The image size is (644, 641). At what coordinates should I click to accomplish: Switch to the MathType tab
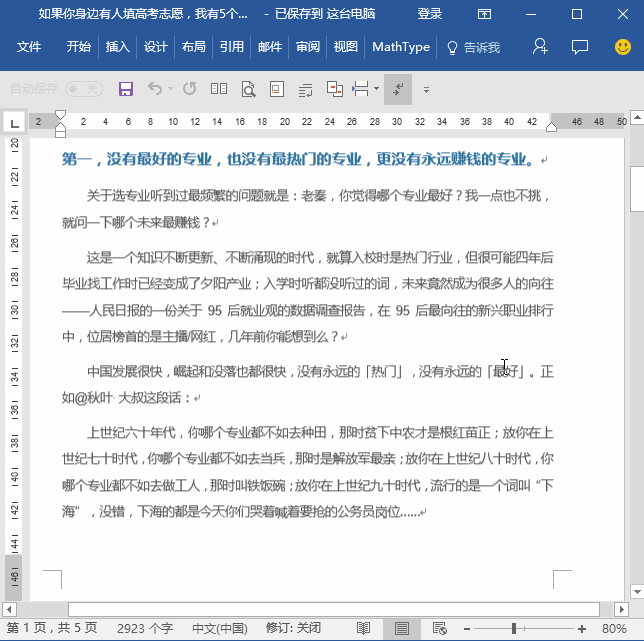400,47
